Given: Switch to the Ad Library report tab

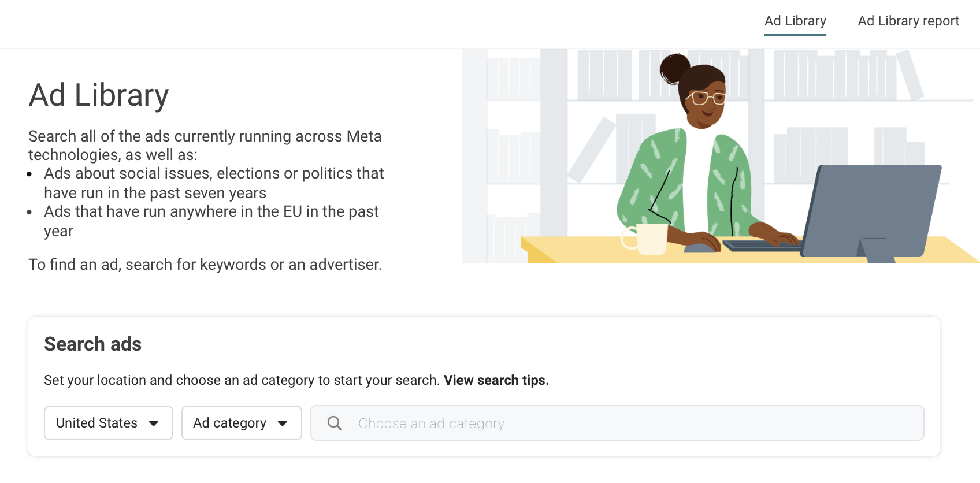Looking at the screenshot, I should pyautogui.click(x=908, y=21).
